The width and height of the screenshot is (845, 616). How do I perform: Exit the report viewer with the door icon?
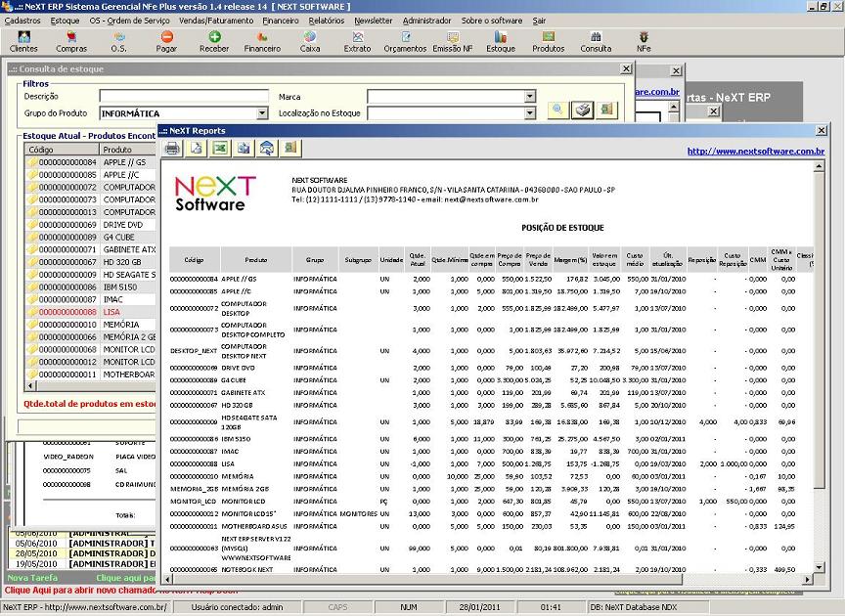289,148
